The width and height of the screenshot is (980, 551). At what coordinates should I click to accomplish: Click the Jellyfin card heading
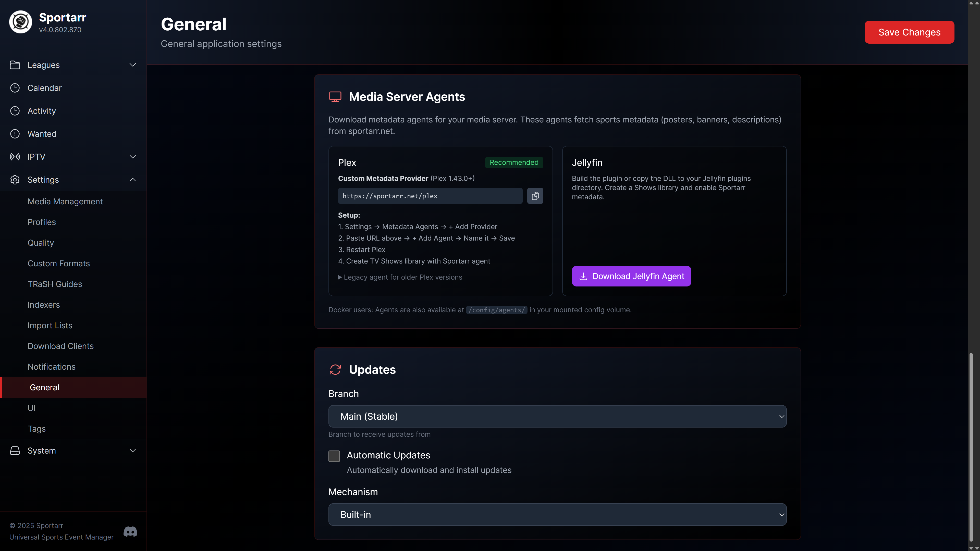pos(587,162)
